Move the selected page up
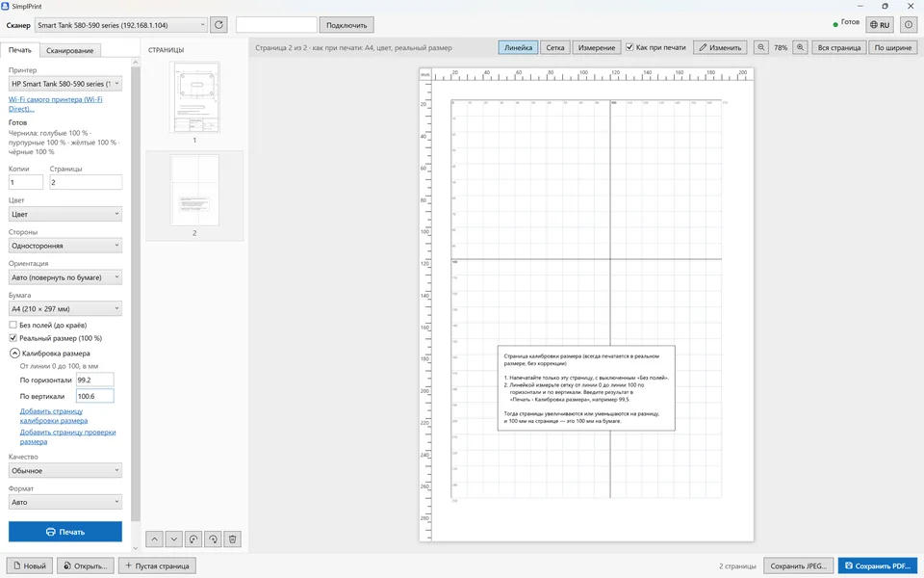 pyautogui.click(x=154, y=539)
